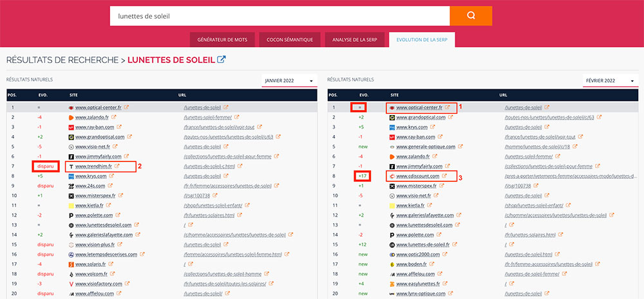Image resolution: width=644 pixels, height=299 pixels.
Task: Open external-link icon beside LUNETTES DE SOLEIL heading
Action: click(x=222, y=59)
